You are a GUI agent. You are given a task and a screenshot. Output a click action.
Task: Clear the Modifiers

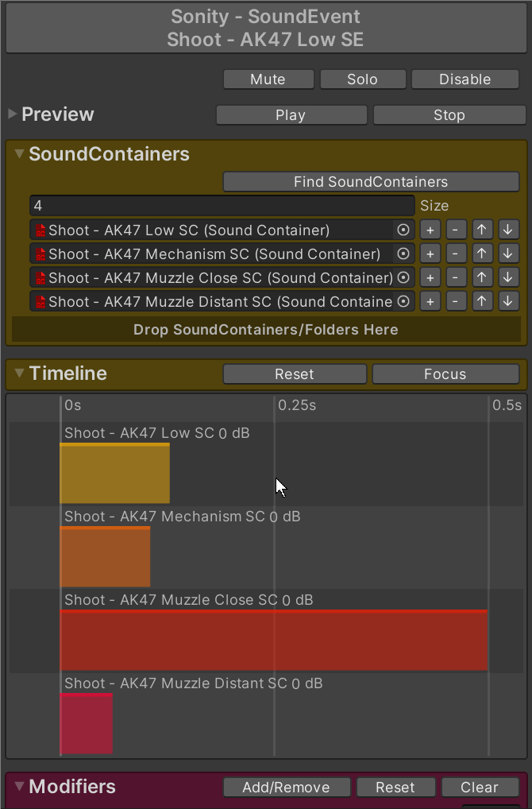(480, 788)
